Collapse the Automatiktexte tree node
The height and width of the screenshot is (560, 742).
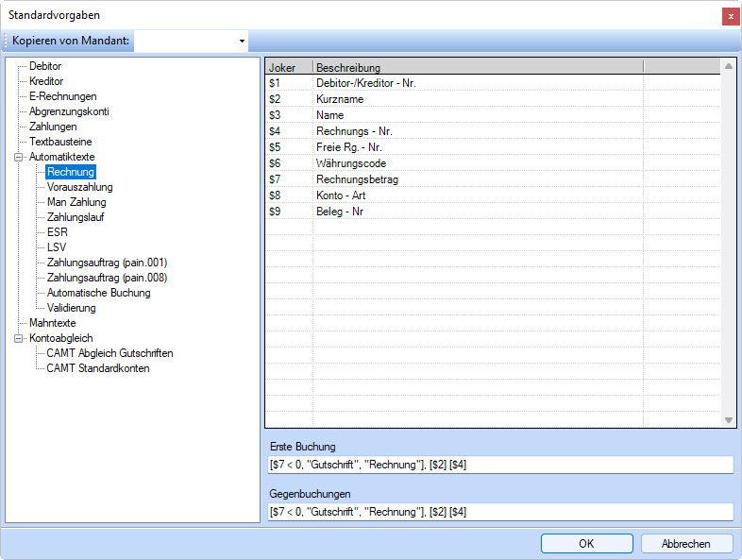[18, 157]
